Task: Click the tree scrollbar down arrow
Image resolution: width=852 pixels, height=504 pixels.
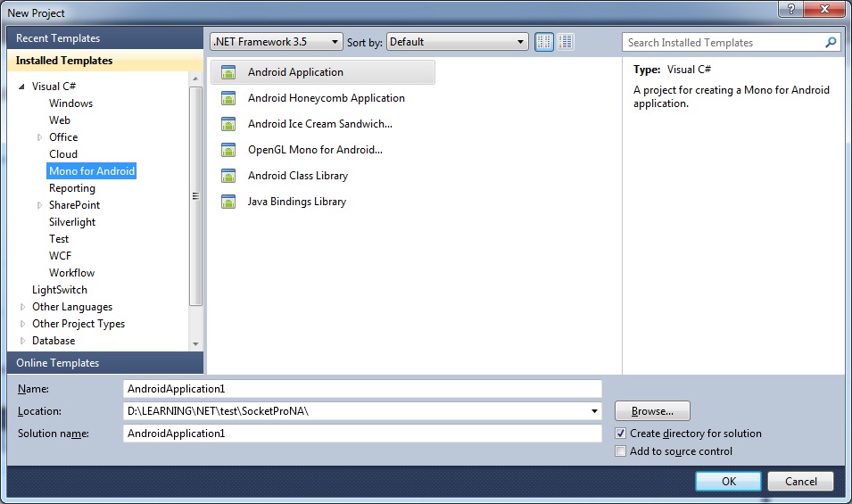Action: [x=195, y=343]
